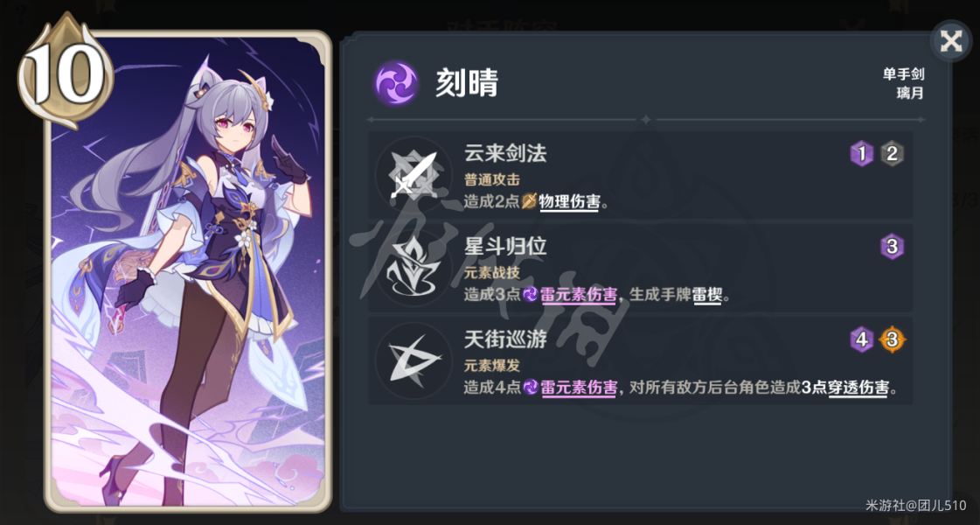Click the purple 3 cost on 星斗归位
This screenshot has height=525, width=980.
click(892, 247)
